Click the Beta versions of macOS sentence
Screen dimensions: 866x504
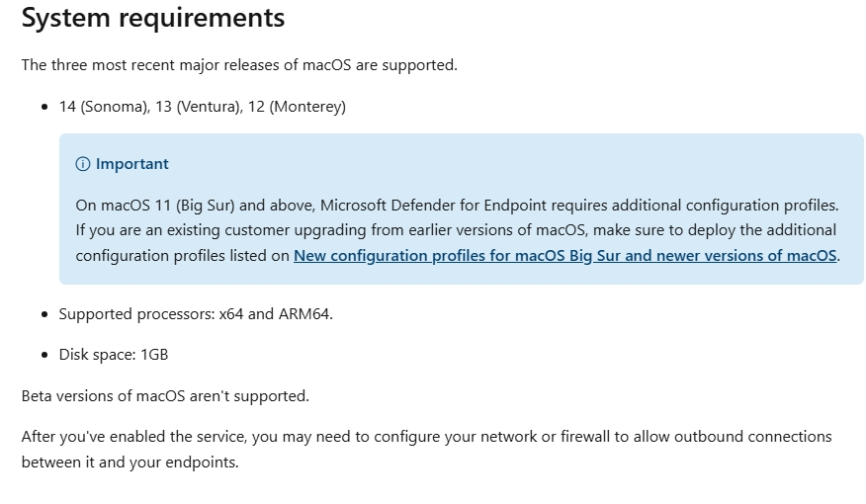click(x=165, y=396)
